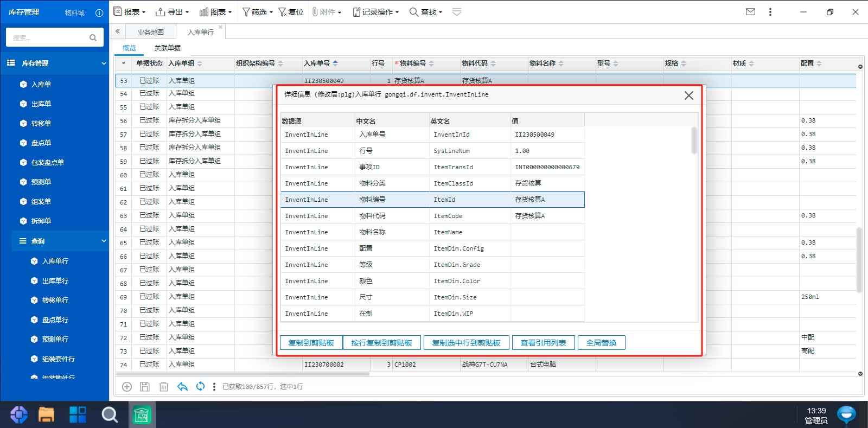
Task: Open the 包装盘点单 sidebar item
Action: coord(48,162)
